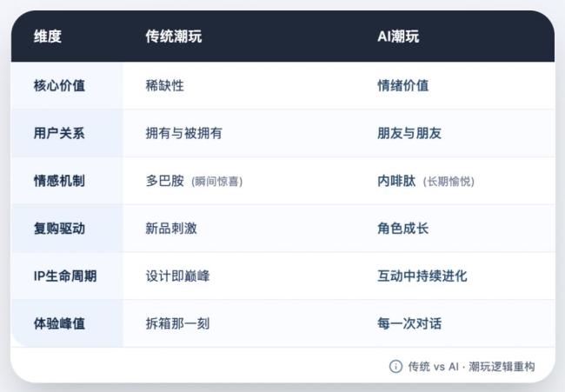
Task: Select the 情感机制 row label
Action: coord(60,181)
